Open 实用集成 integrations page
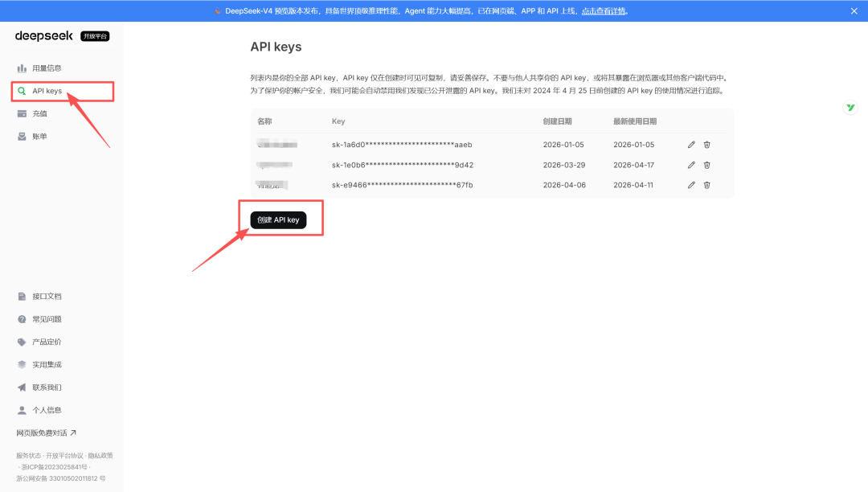 click(x=47, y=364)
